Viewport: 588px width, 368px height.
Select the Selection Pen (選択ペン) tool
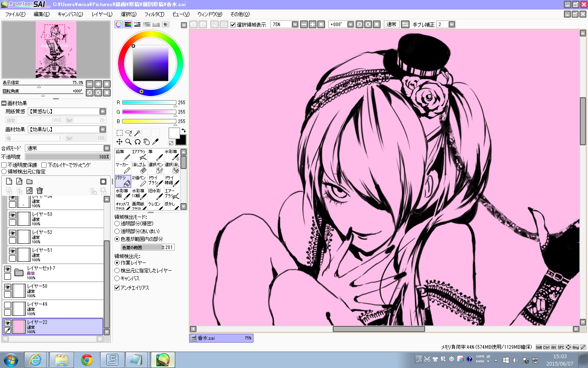[x=155, y=168]
